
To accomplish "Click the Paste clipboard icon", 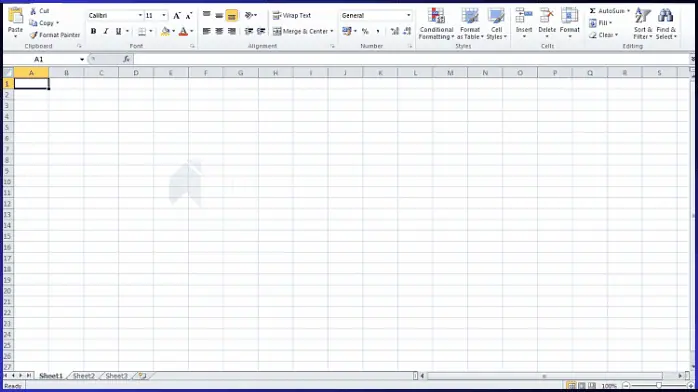I will 16,16.
